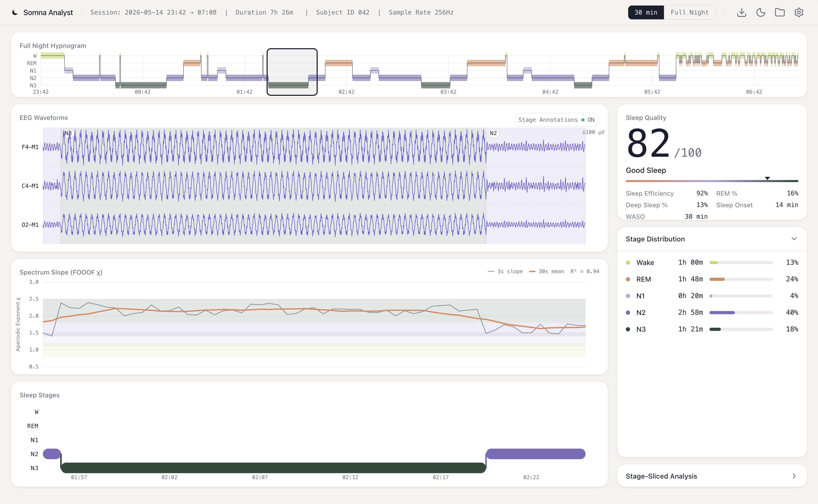
Task: Click the ±100 µV scale label
Action: tap(593, 132)
